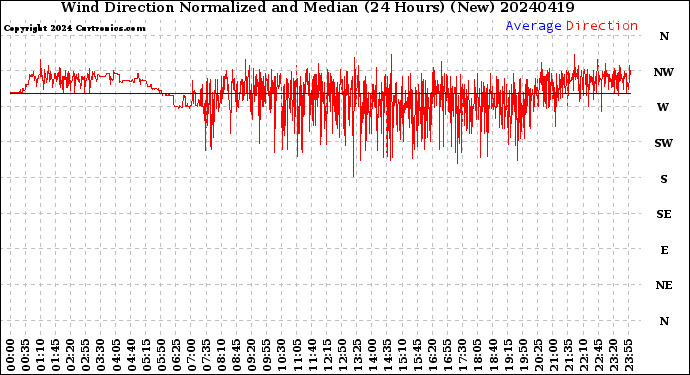Click the 'NE' axis label
This screenshot has width=690, height=375.
[x=664, y=285]
